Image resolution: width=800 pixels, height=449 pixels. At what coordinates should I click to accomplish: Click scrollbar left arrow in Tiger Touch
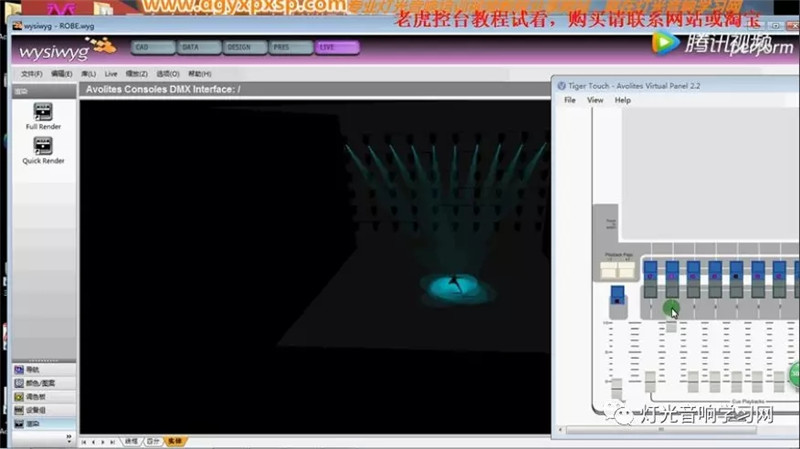point(560,430)
